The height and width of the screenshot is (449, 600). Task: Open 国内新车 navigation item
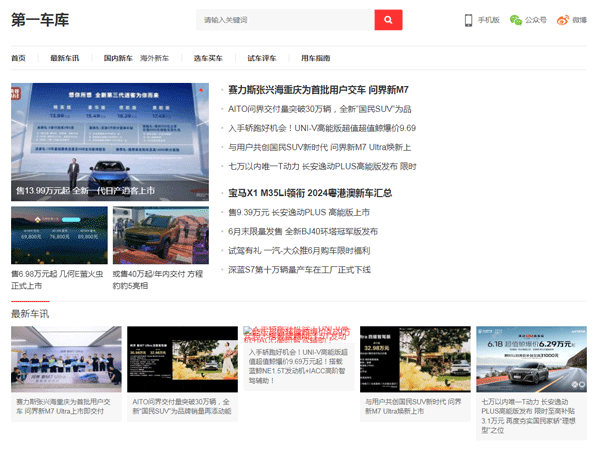tap(118, 58)
